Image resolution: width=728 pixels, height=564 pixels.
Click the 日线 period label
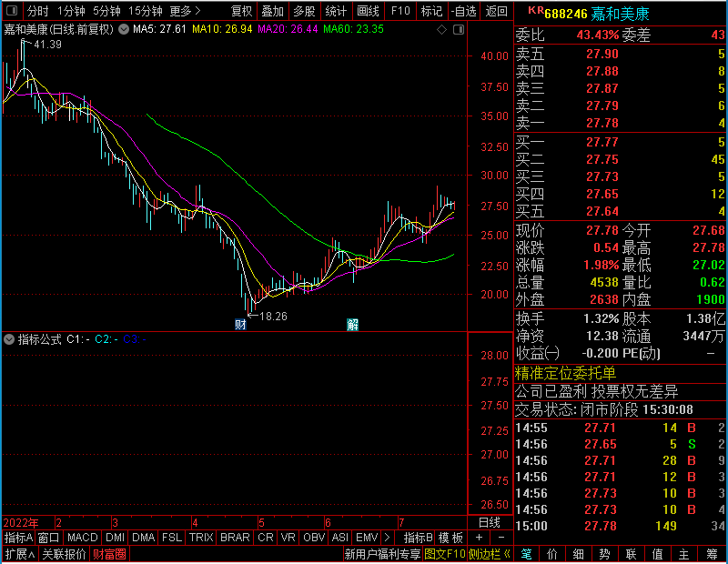[x=490, y=523]
